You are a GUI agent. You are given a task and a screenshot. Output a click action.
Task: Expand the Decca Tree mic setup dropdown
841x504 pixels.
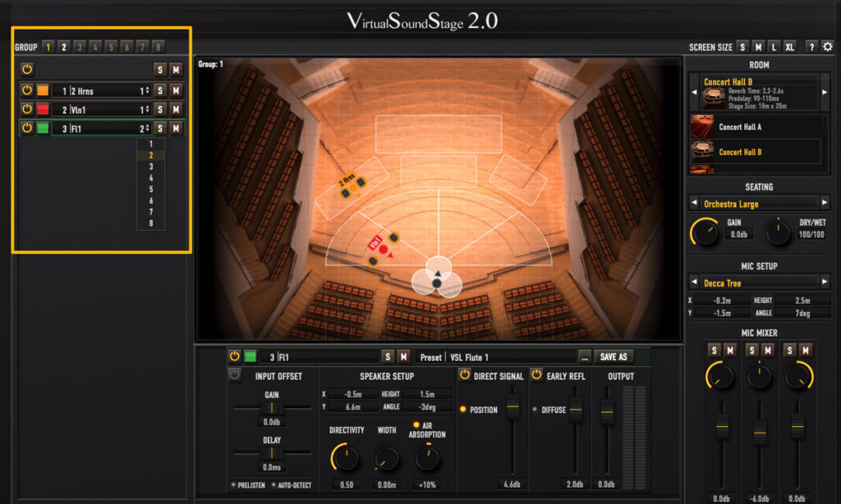pos(760,282)
